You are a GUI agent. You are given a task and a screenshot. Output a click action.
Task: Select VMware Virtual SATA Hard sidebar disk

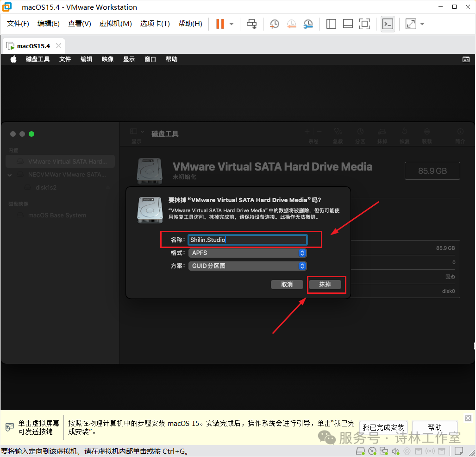pos(60,161)
